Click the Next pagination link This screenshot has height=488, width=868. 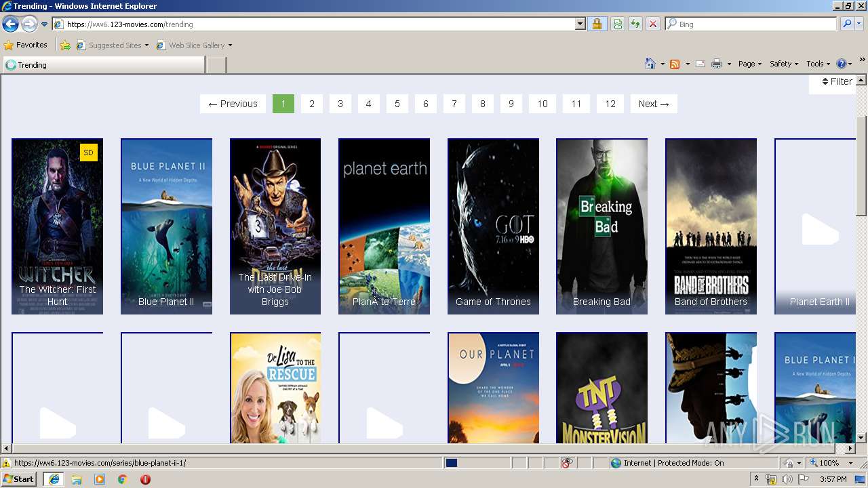coord(654,104)
